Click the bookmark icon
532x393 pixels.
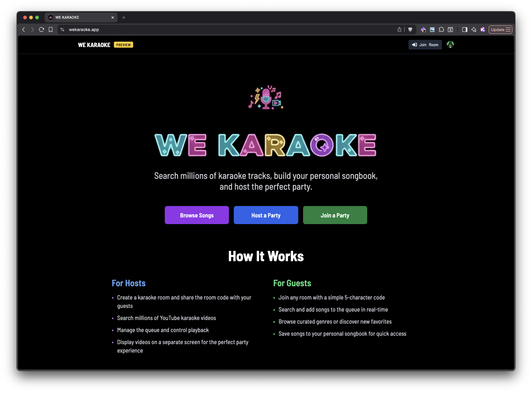[51, 30]
